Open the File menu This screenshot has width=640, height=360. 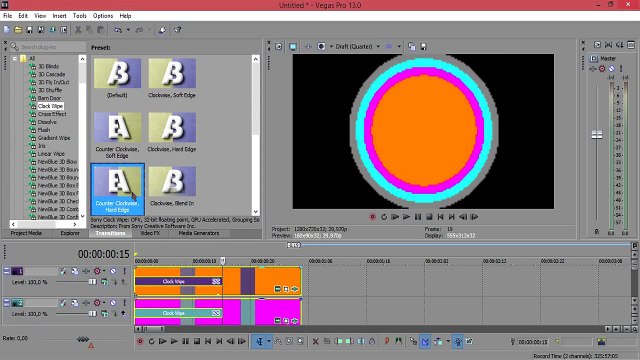[7, 16]
